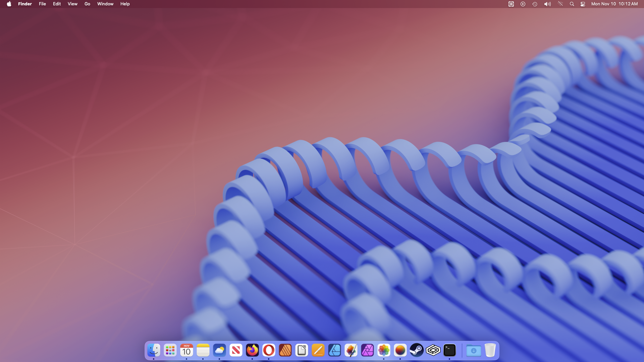This screenshot has width=644, height=362.
Task: Open Firefox from the Dock
Action: click(x=252, y=351)
